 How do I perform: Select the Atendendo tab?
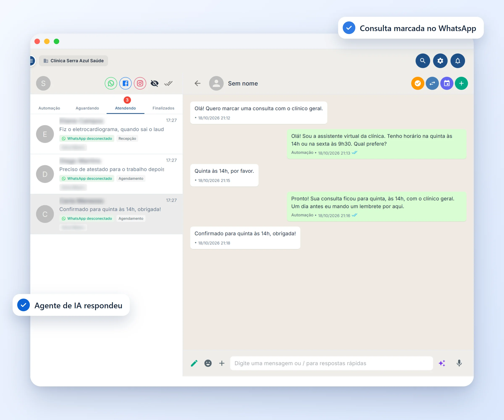(125, 108)
